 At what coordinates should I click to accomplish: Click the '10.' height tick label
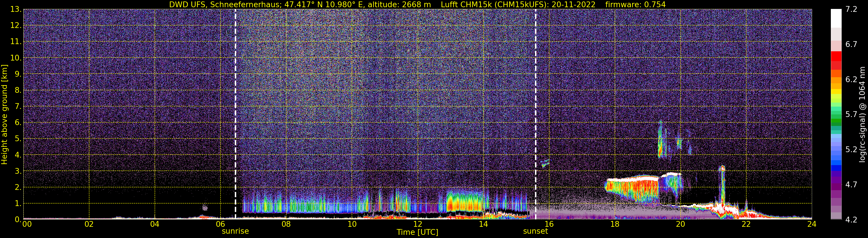coord(16,58)
